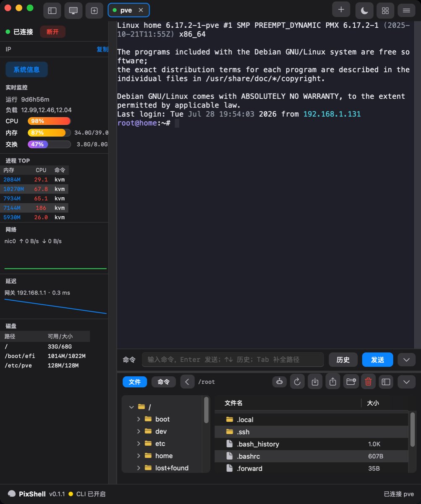Click the download file icon
The image size is (421, 504).
[315, 382]
